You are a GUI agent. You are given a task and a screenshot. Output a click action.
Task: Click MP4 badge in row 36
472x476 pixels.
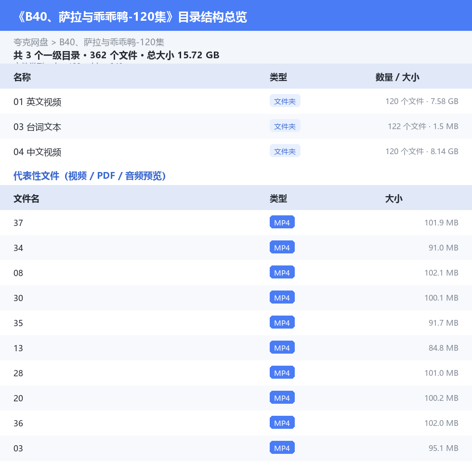pyautogui.click(x=282, y=423)
